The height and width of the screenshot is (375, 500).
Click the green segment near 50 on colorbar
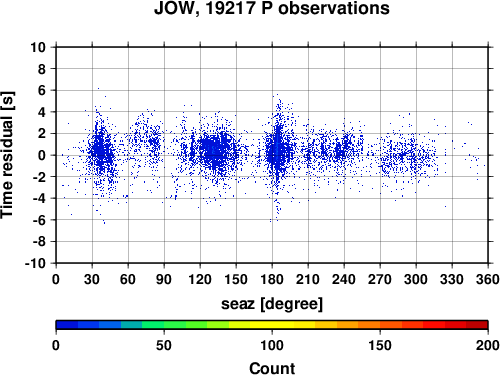[x=164, y=325]
